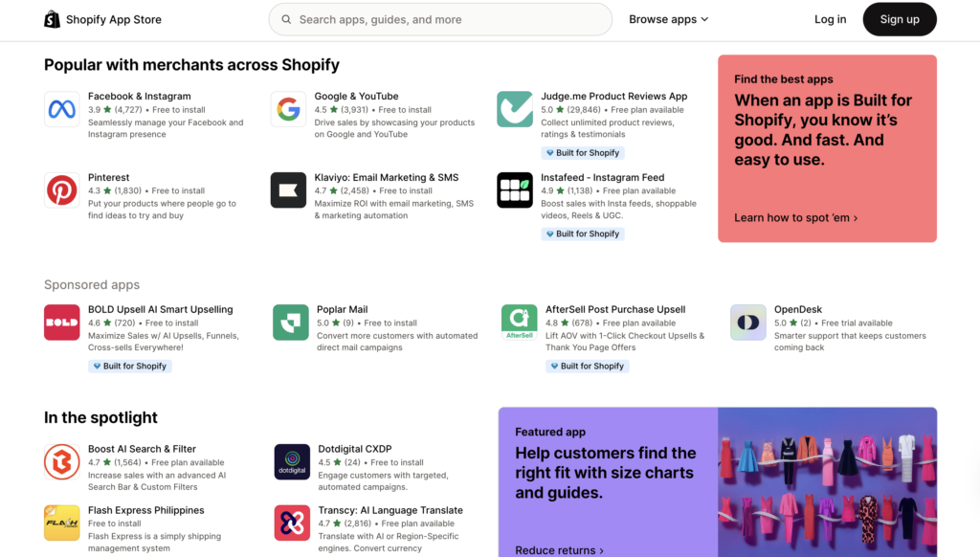This screenshot has height=557, width=980.
Task: Click the 'Sponsored apps' heading
Action: (92, 284)
